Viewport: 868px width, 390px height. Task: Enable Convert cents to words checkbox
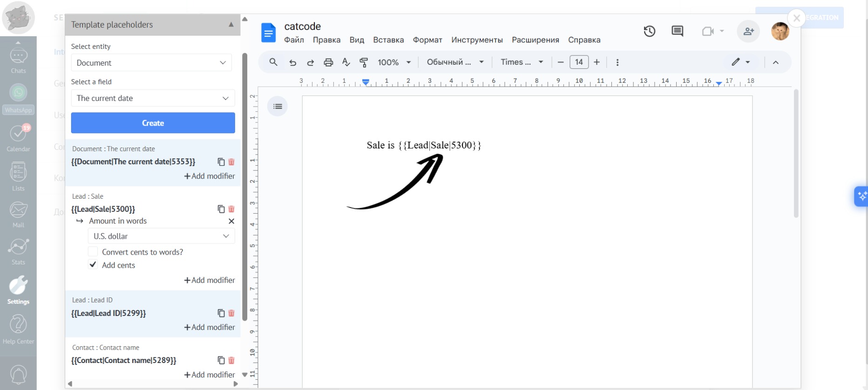coord(93,252)
